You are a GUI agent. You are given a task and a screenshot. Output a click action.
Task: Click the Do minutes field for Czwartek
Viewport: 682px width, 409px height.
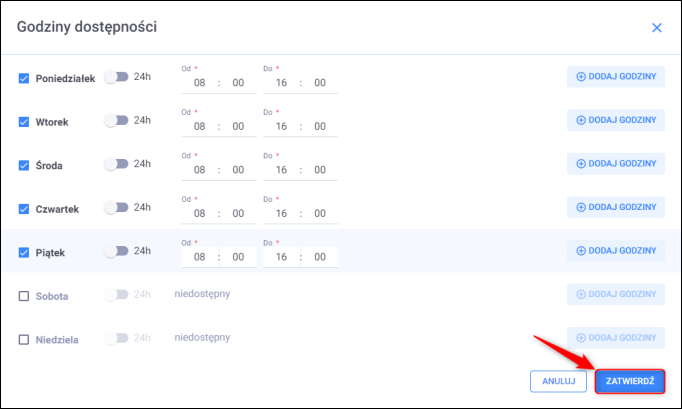(320, 213)
